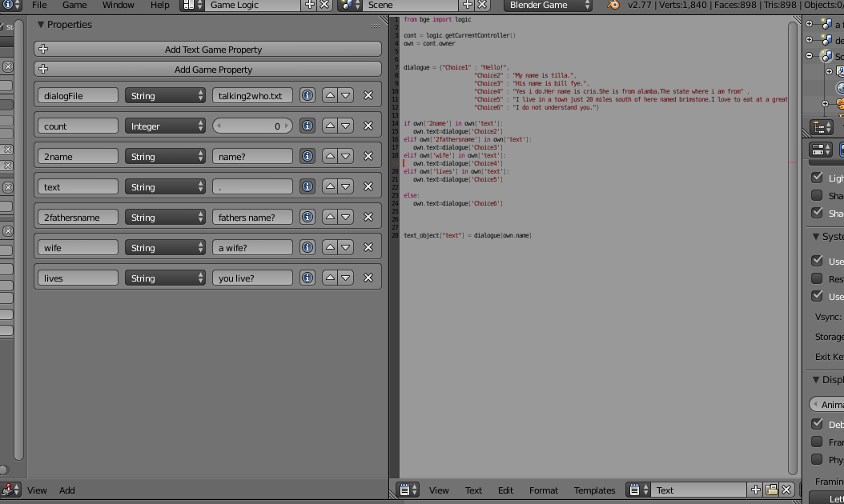
Task: Create a new text data-block
Action: 756,490
